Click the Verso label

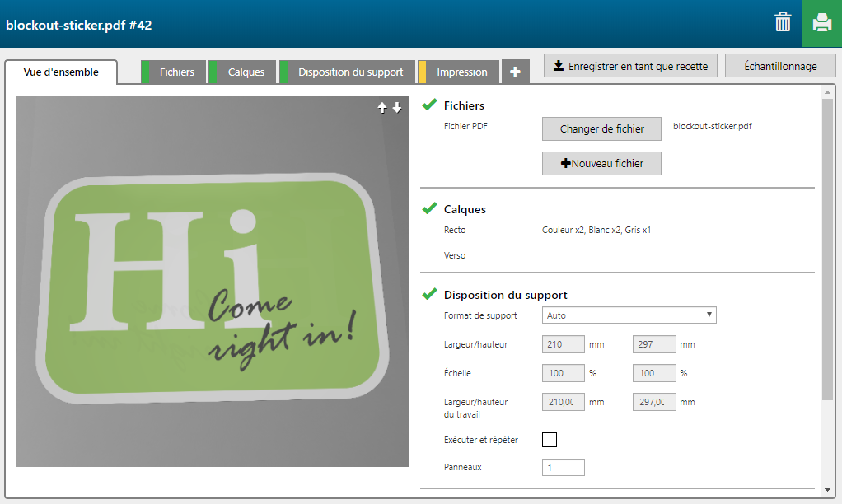[455, 255]
